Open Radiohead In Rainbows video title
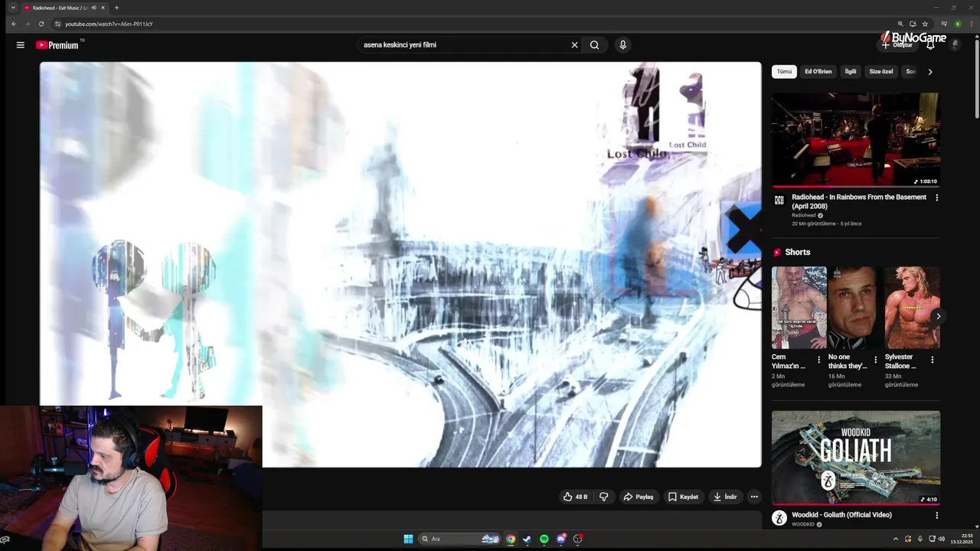The image size is (980, 551). 859,201
